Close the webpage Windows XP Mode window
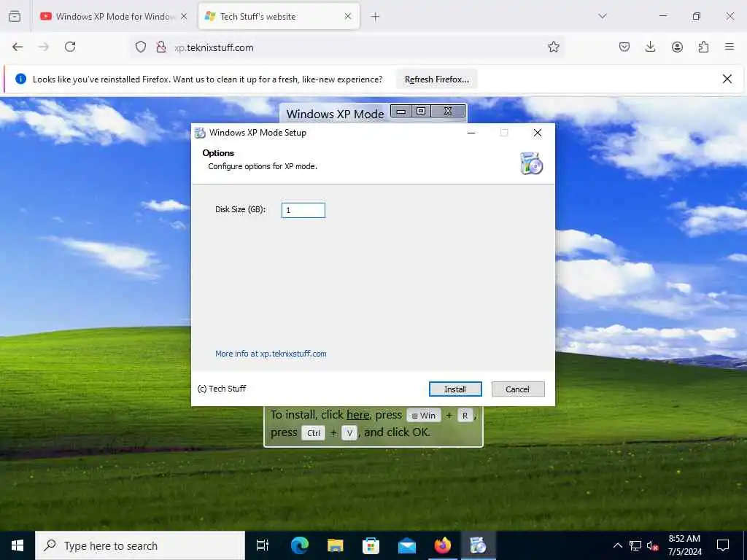Viewport: 747px width, 560px height. pos(448,111)
